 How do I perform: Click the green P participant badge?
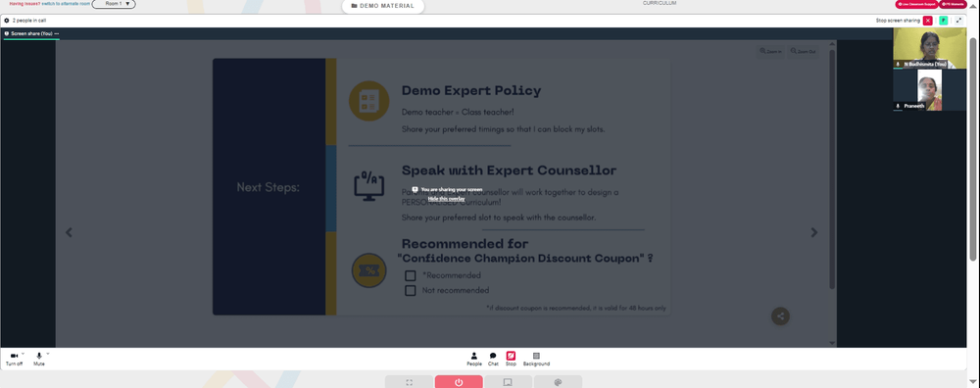(944, 21)
